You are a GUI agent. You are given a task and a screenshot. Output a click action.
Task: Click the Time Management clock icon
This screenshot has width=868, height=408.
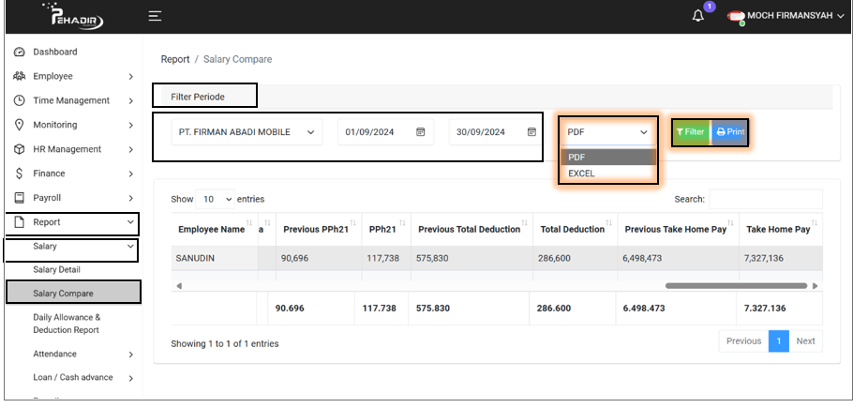pos(19,100)
